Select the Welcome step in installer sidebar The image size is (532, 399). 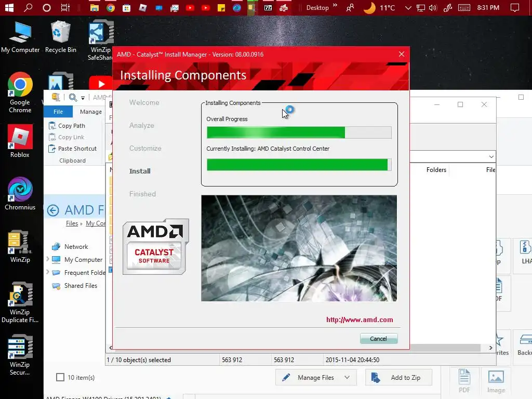(144, 102)
